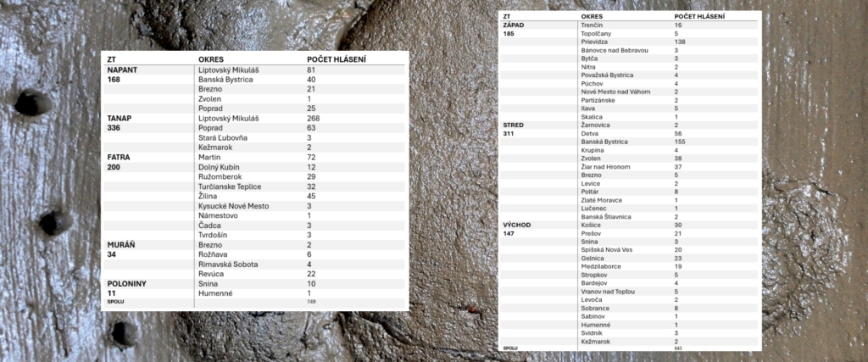Click the STRED zone label
Image resolution: width=868 pixels, height=362 pixels.
[x=513, y=125]
